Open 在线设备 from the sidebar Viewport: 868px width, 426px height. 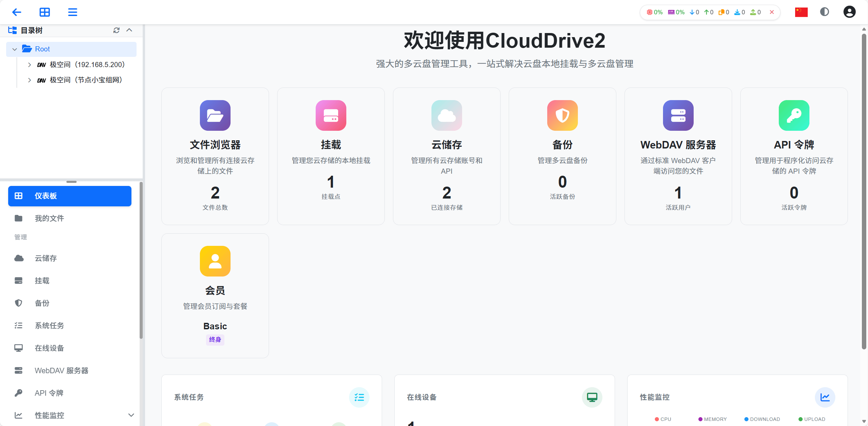[50, 348]
